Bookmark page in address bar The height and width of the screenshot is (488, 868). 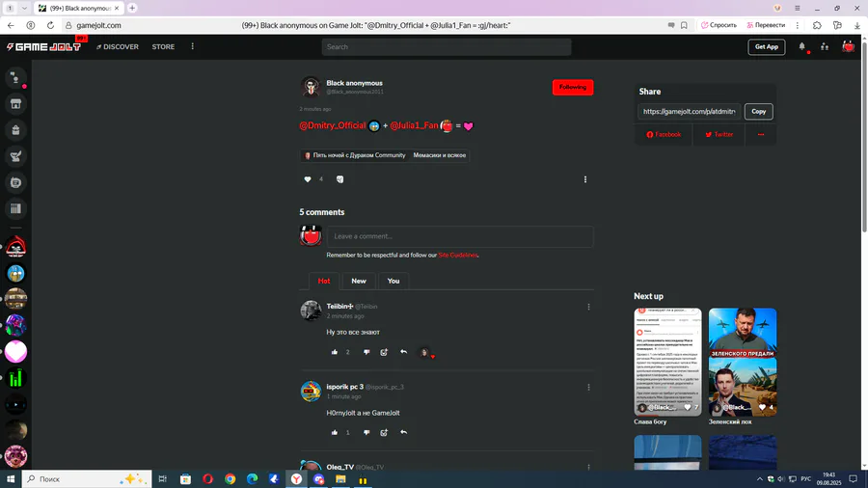pos(684,25)
